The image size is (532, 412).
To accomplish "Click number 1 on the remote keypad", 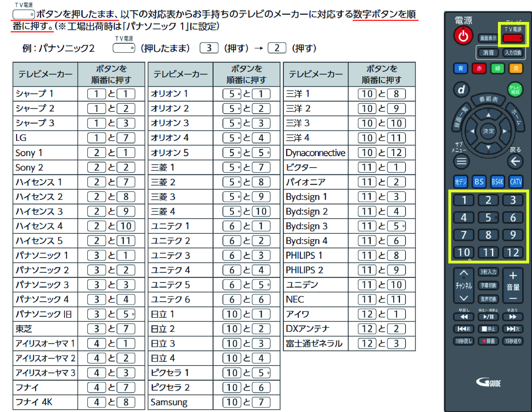I will [x=463, y=200].
